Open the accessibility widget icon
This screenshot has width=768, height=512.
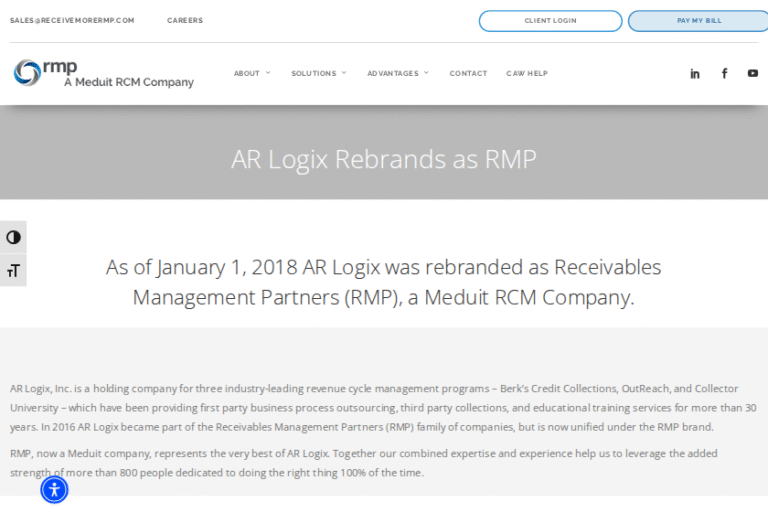54,489
